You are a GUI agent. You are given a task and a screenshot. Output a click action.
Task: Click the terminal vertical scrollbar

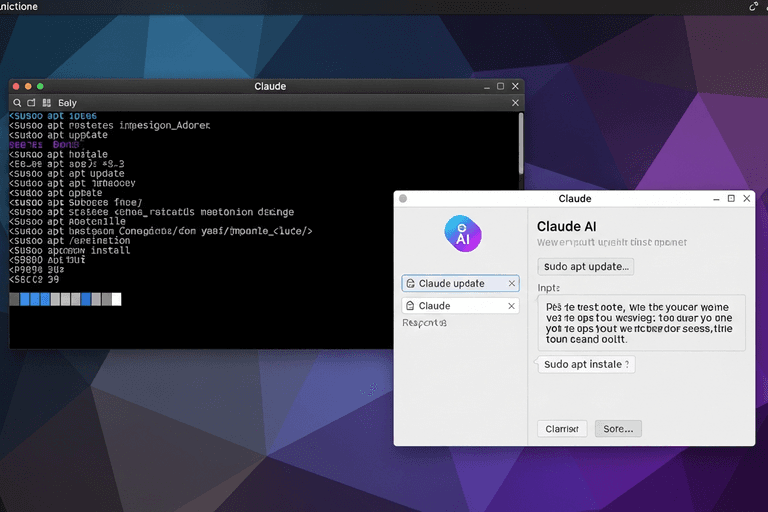[x=521, y=143]
